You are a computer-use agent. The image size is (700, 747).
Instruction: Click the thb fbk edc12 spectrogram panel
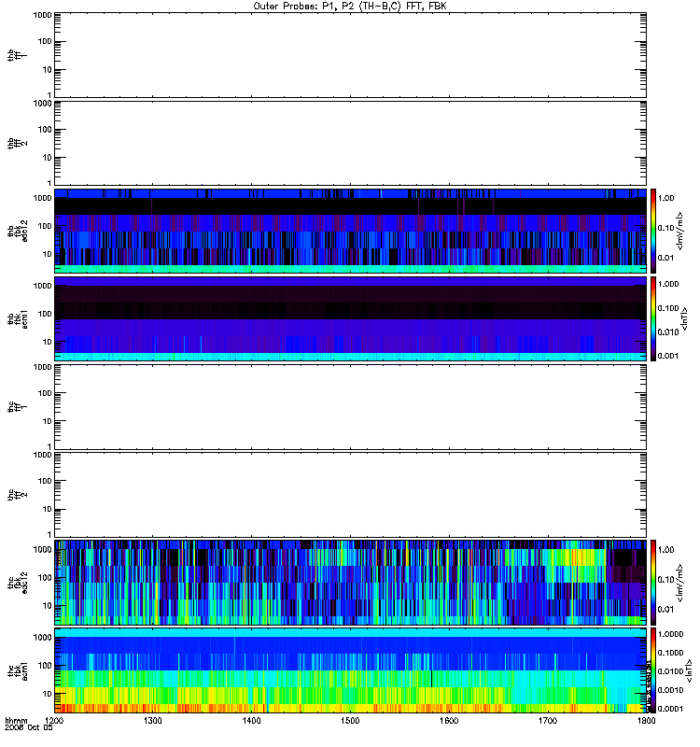tap(350, 231)
